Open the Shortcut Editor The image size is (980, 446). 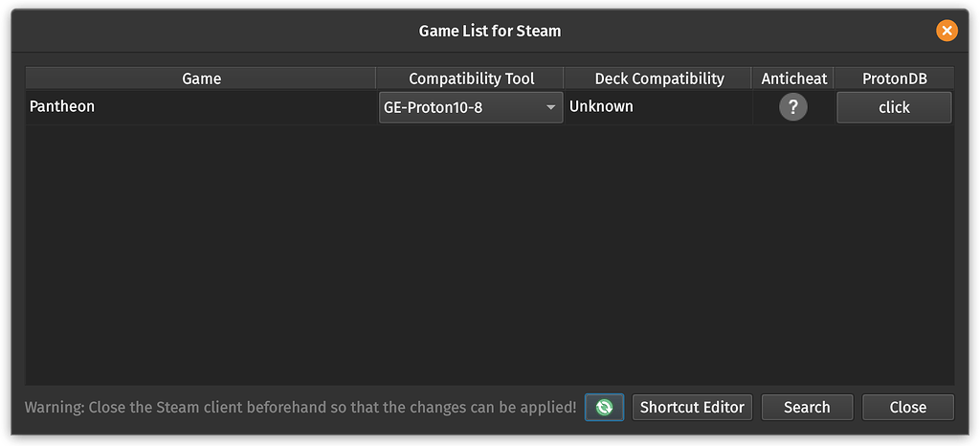[692, 407]
